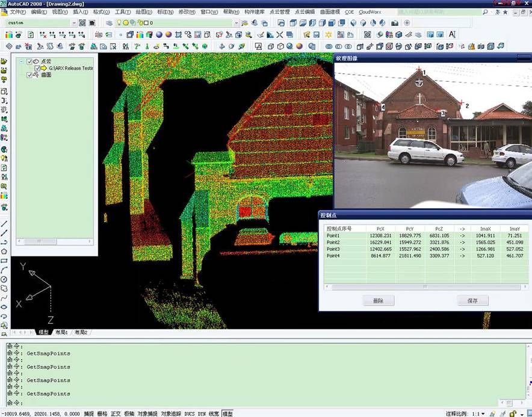The width and height of the screenshot is (532, 417).
Task: Click the point number 2 icon
Action: click(x=63, y=35)
